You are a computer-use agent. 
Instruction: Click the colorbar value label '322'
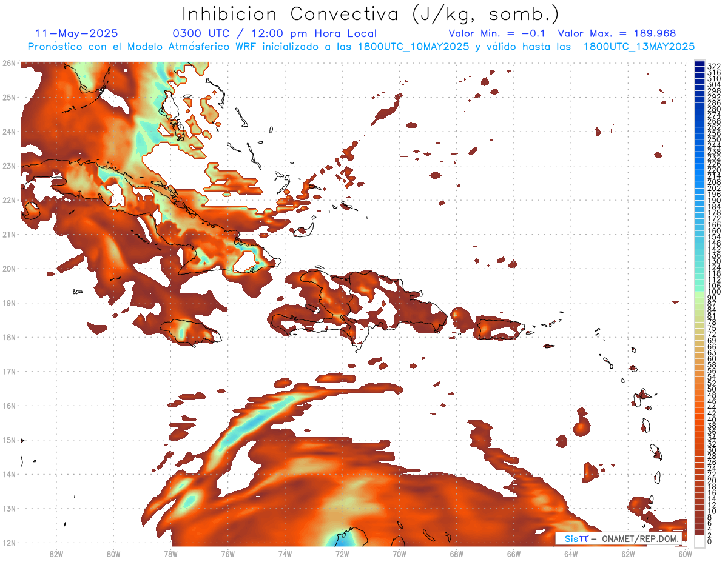tap(714, 66)
